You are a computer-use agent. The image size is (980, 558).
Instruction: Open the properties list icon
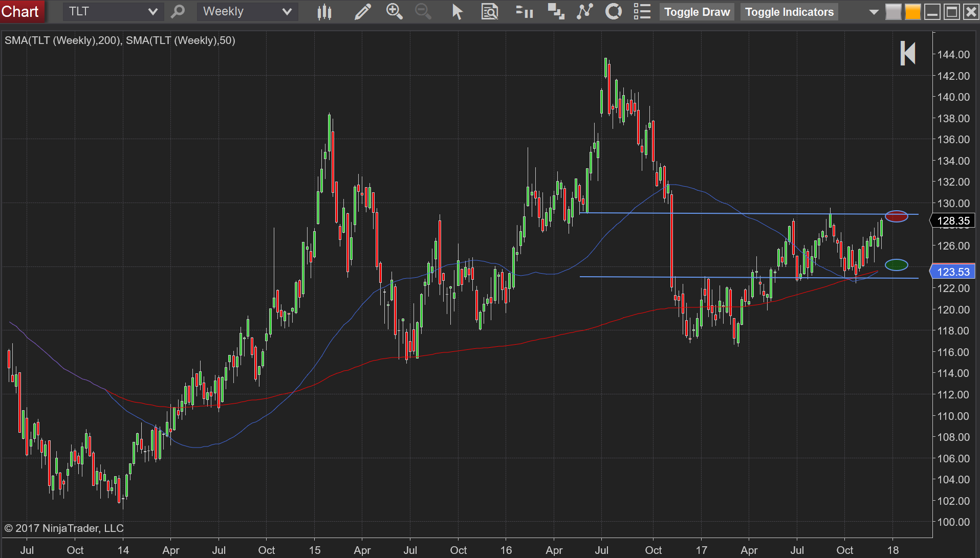[x=642, y=11]
